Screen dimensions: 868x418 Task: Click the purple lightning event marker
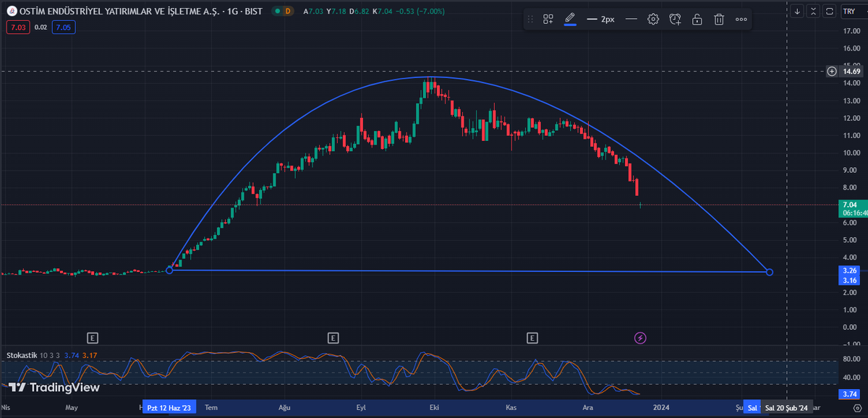[x=640, y=337]
